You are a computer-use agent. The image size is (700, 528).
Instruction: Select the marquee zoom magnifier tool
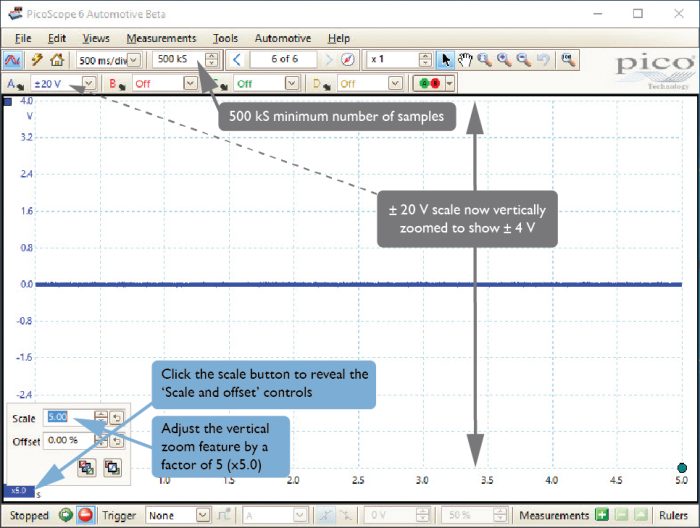tap(484, 59)
